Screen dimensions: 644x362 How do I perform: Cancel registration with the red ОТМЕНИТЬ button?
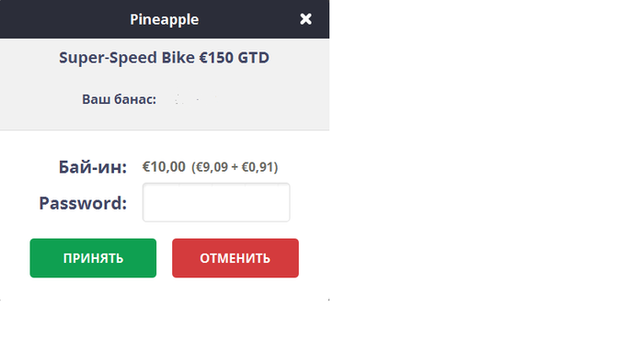coord(236,258)
